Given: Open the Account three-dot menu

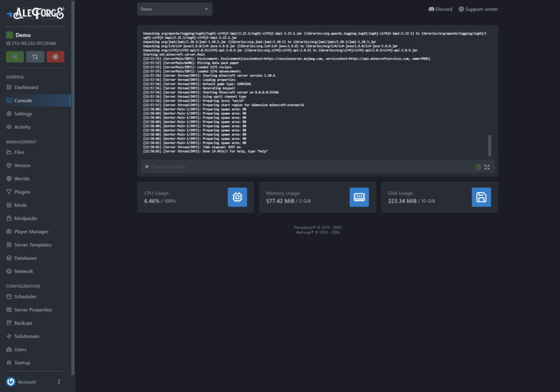Looking at the screenshot, I should pyautogui.click(x=59, y=382).
